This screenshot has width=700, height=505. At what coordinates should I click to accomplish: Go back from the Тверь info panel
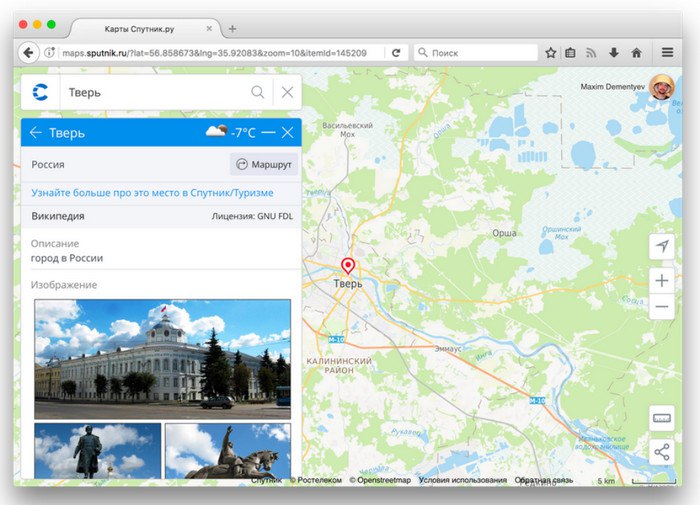tap(36, 132)
